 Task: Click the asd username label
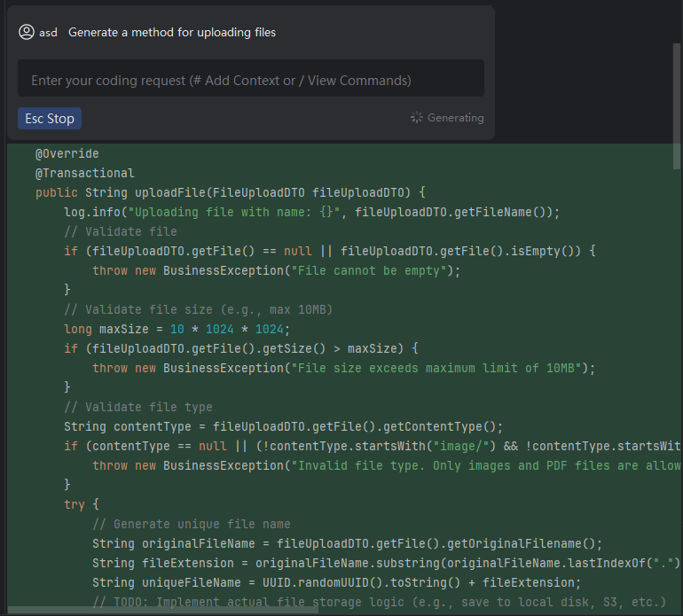pyautogui.click(x=48, y=32)
